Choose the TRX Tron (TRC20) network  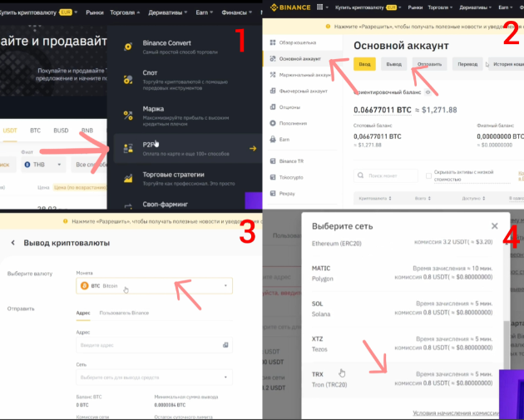tap(402, 379)
